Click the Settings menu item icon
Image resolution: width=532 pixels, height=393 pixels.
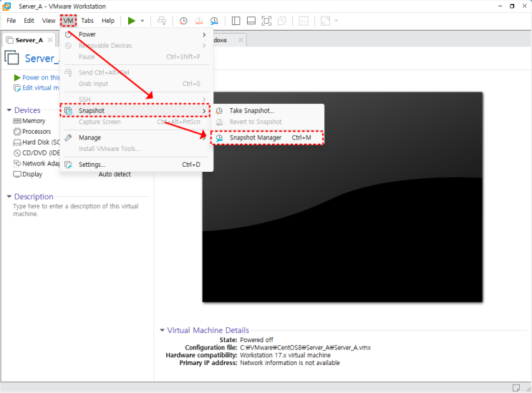(x=69, y=165)
